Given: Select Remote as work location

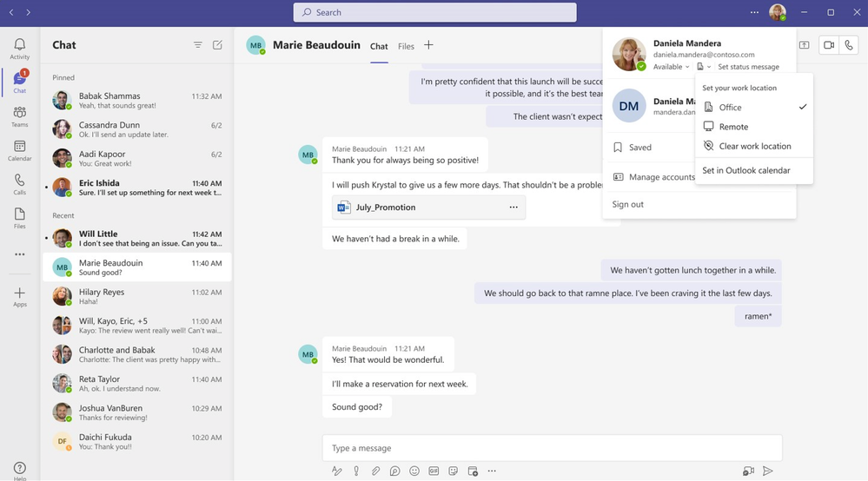Looking at the screenshot, I should pos(733,127).
